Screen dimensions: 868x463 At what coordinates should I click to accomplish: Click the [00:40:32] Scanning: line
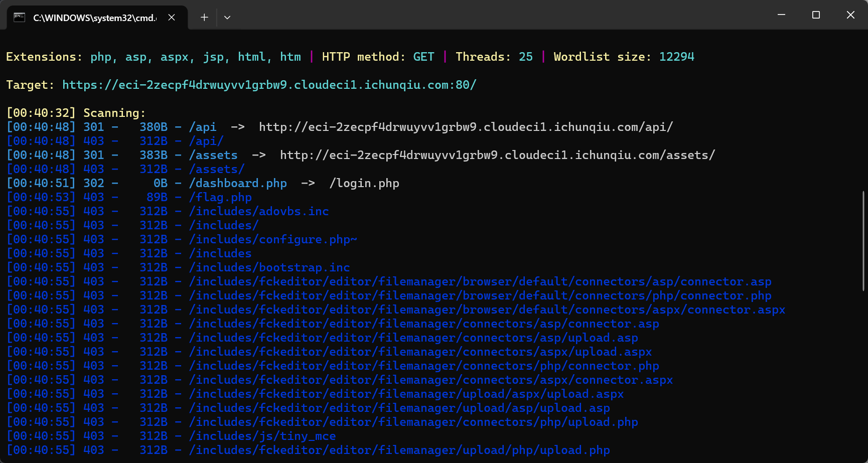pyautogui.click(x=76, y=113)
